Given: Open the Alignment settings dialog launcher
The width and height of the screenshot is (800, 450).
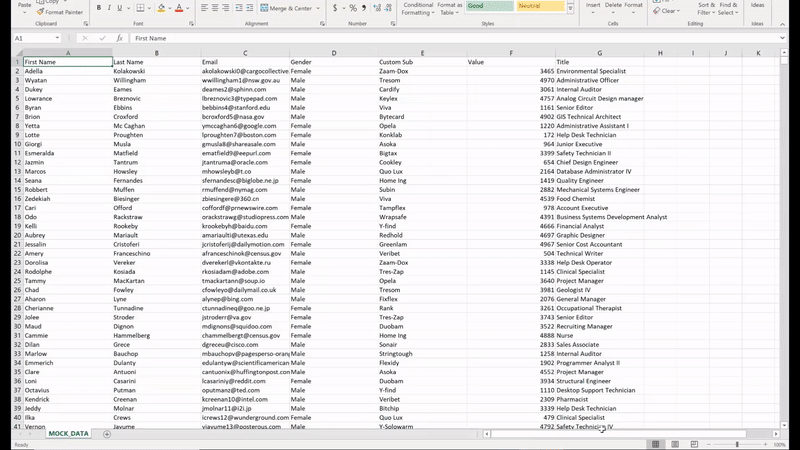Looking at the screenshot, I should pyautogui.click(x=322, y=23).
